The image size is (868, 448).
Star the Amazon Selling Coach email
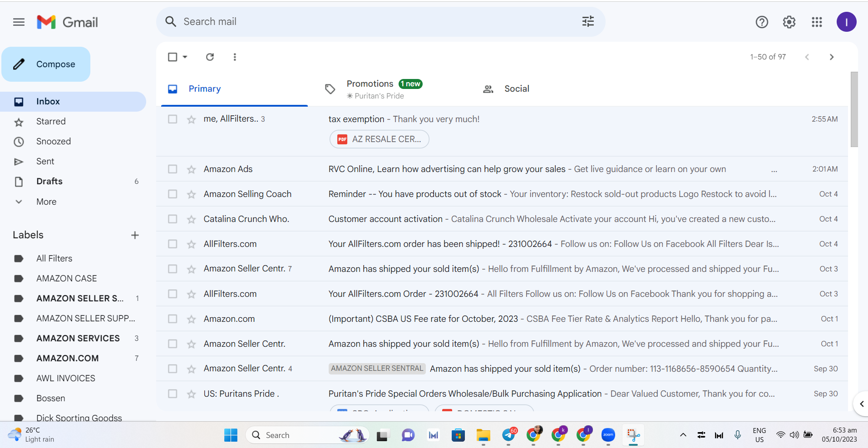(192, 194)
